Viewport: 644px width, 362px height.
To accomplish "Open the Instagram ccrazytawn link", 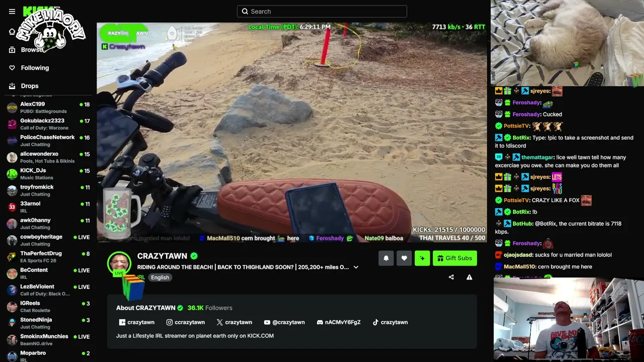I will coord(186,322).
